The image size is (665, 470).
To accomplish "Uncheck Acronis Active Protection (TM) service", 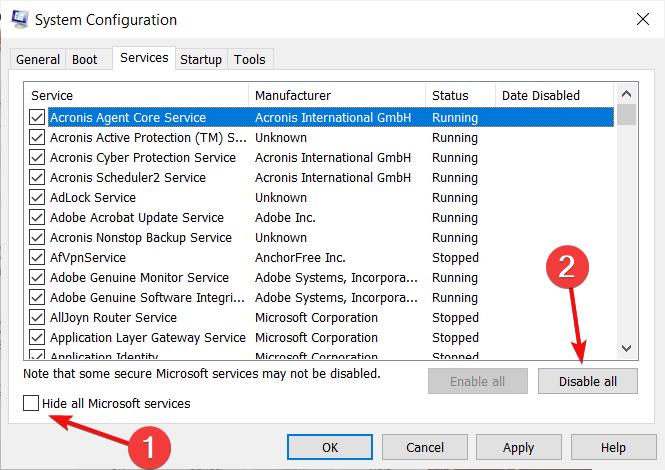I will tap(37, 137).
